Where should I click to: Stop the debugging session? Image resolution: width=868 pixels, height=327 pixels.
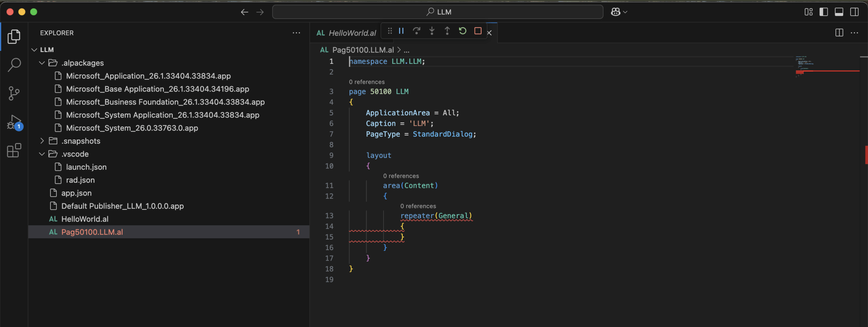[x=478, y=31]
